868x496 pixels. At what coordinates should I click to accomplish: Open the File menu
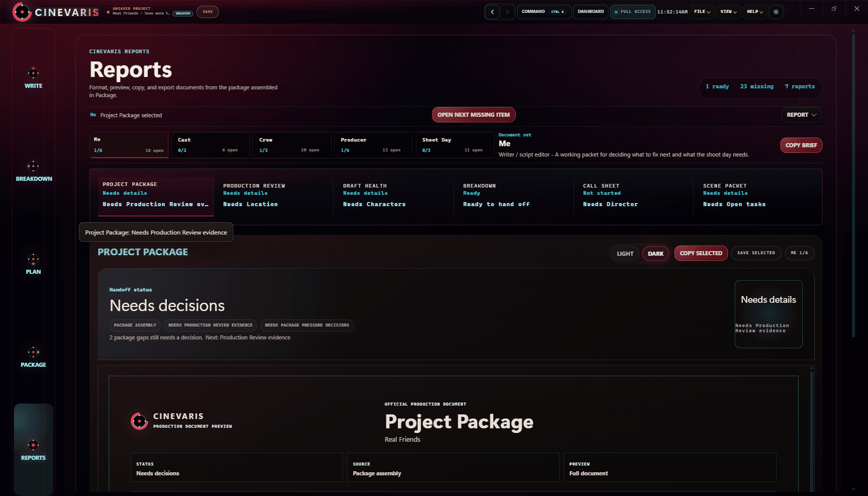point(702,12)
